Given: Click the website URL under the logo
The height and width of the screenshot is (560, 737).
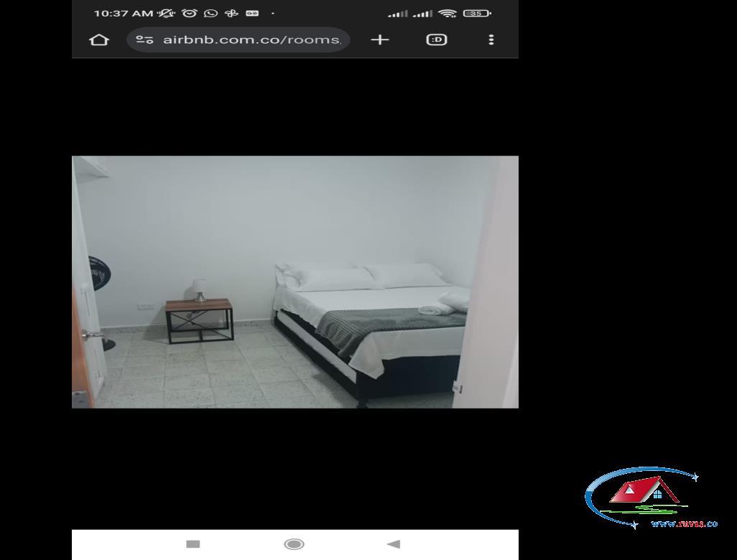Looking at the screenshot, I should pos(685,524).
